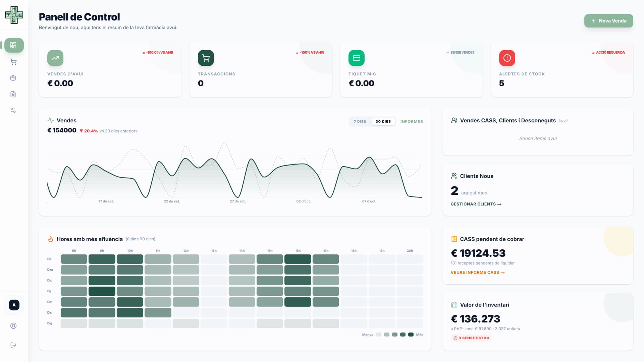The image size is (644, 362).
Task: Select the Dl row 16h heatmap cell
Action: (298, 259)
